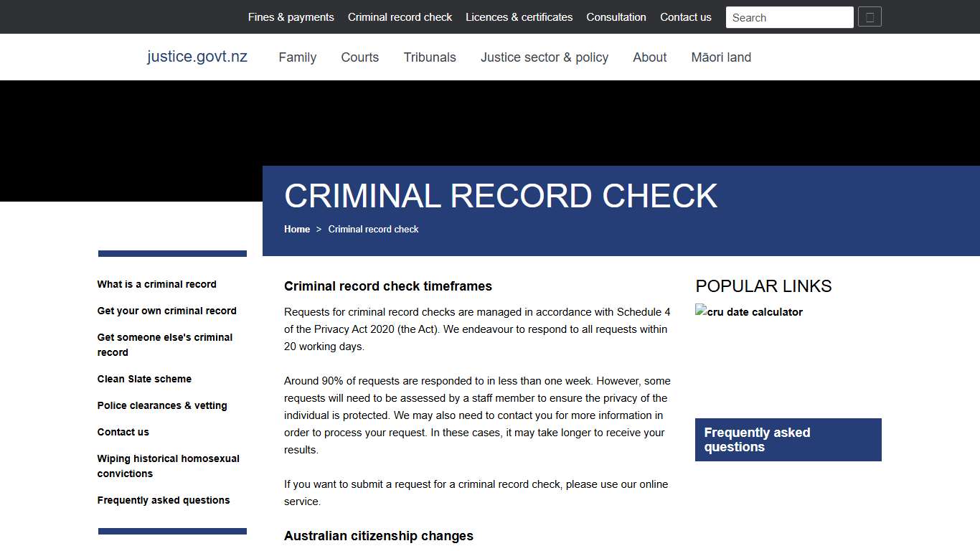
Task: Click the Frequently asked questions blue tile
Action: click(x=788, y=439)
